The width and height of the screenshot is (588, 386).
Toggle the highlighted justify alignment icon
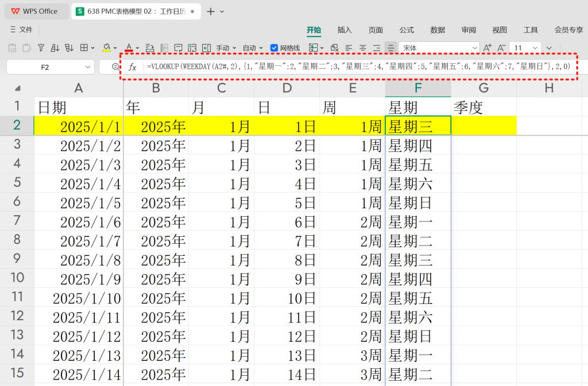pos(390,48)
